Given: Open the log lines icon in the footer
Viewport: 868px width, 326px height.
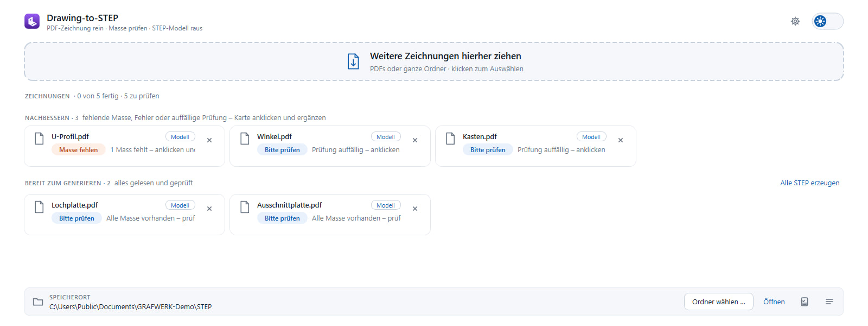Looking at the screenshot, I should 829,302.
